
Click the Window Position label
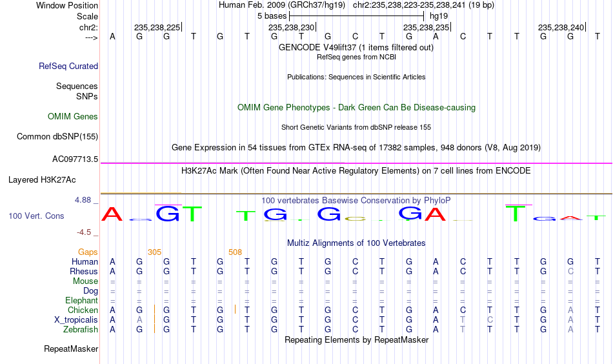click(x=67, y=5)
